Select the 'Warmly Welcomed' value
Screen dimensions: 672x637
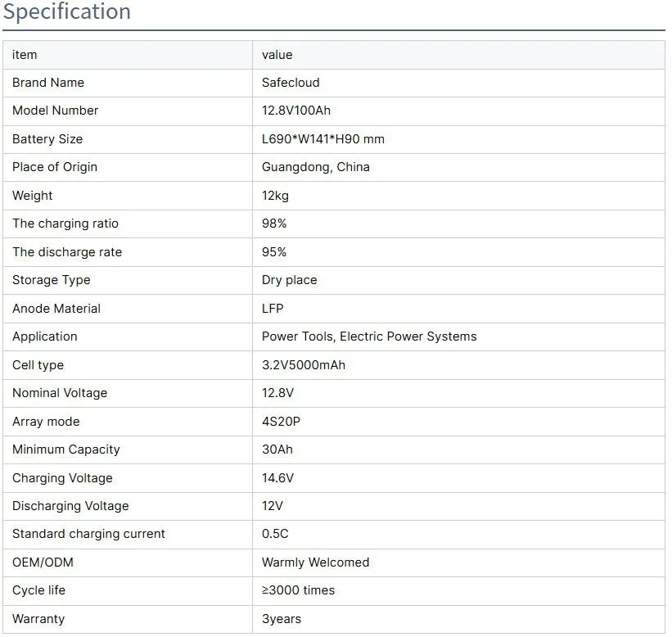pos(316,562)
